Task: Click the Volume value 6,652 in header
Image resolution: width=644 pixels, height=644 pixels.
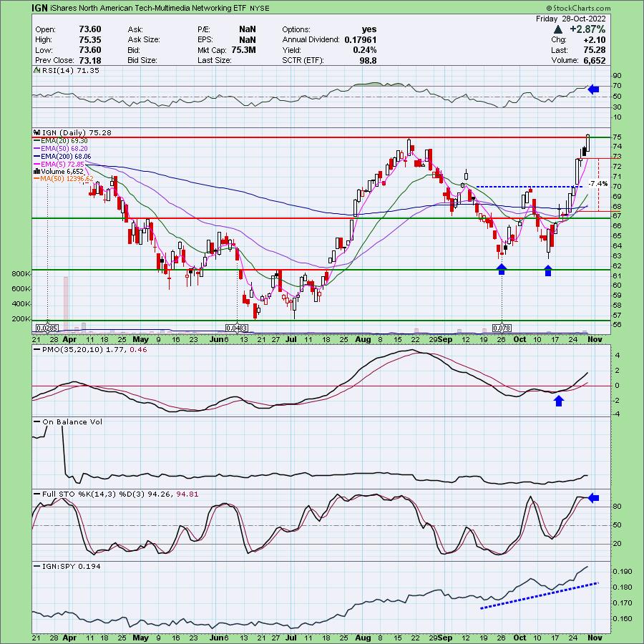Action: tap(594, 60)
